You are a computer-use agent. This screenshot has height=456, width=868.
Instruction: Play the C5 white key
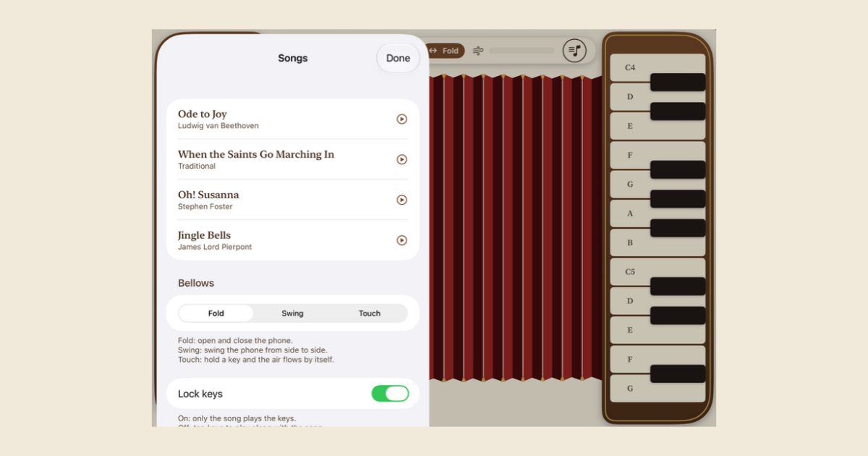[x=629, y=271]
